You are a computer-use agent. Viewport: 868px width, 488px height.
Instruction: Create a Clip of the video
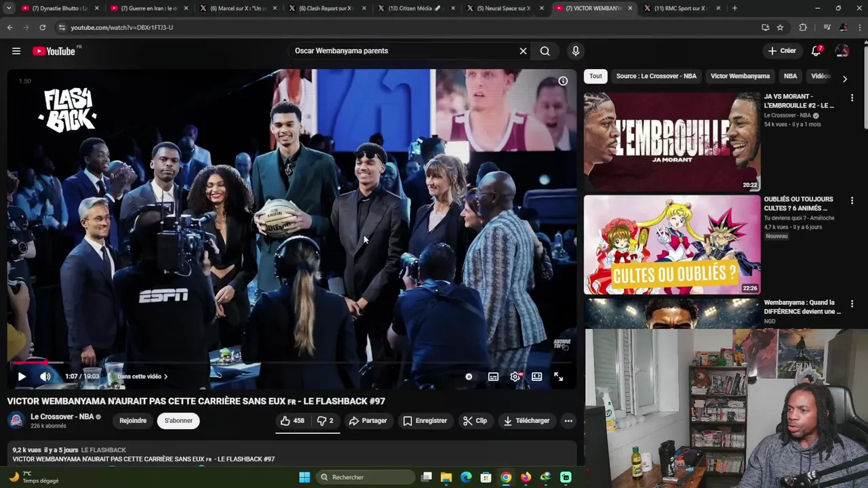pos(475,421)
